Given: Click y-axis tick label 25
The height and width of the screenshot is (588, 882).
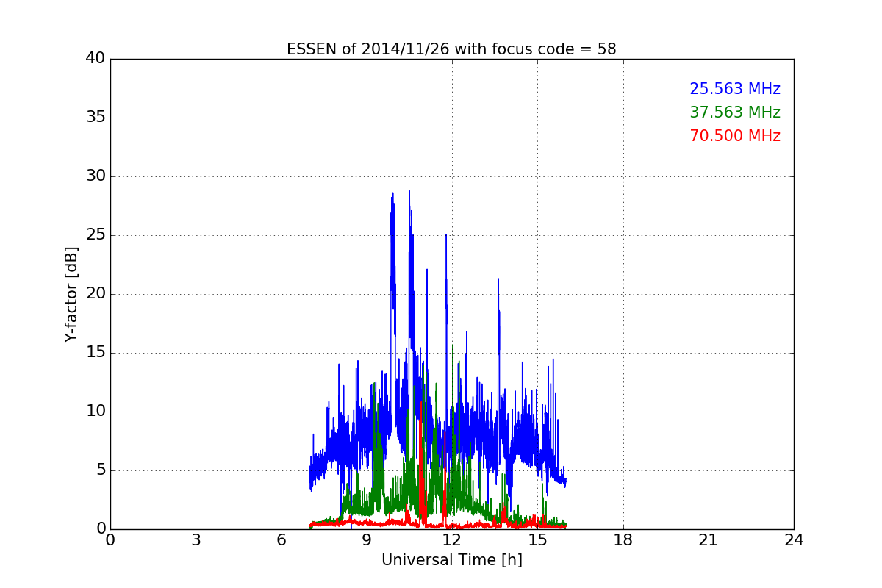Looking at the screenshot, I should click(95, 235).
